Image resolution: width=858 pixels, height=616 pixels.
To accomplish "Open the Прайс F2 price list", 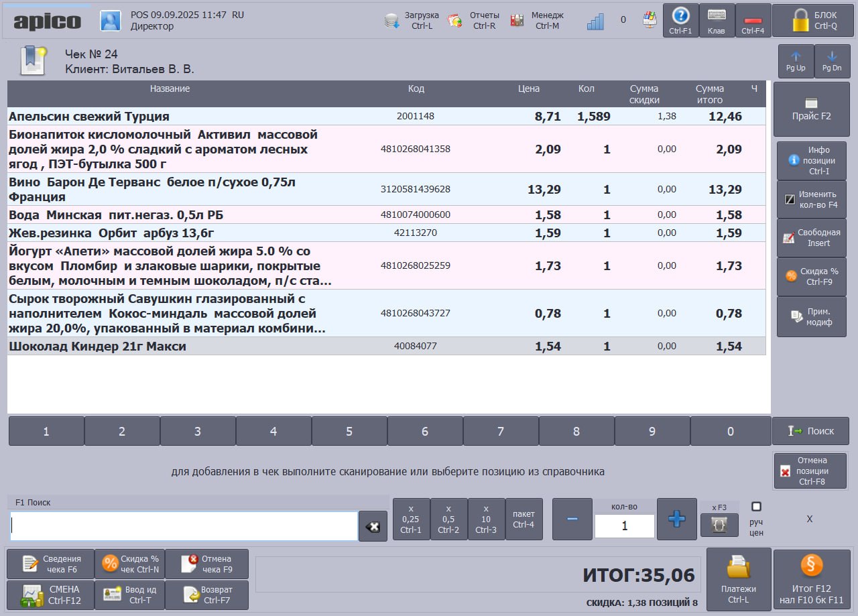I will coord(811,109).
